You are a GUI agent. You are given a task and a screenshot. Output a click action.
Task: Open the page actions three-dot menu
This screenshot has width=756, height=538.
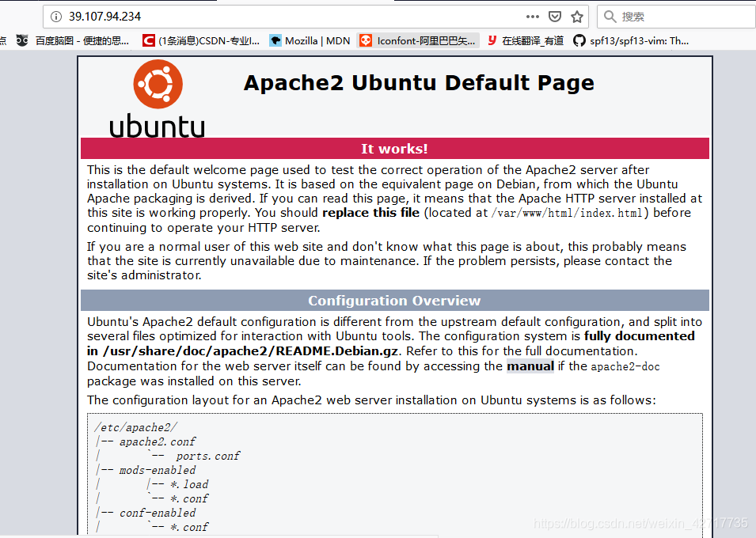click(x=532, y=17)
